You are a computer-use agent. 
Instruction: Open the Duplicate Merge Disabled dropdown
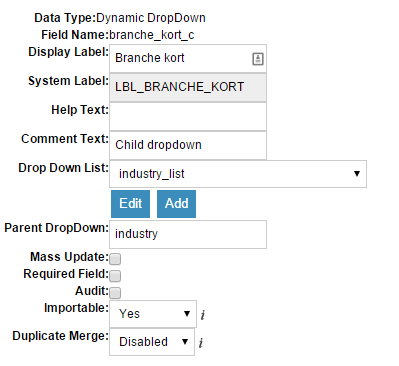click(152, 342)
